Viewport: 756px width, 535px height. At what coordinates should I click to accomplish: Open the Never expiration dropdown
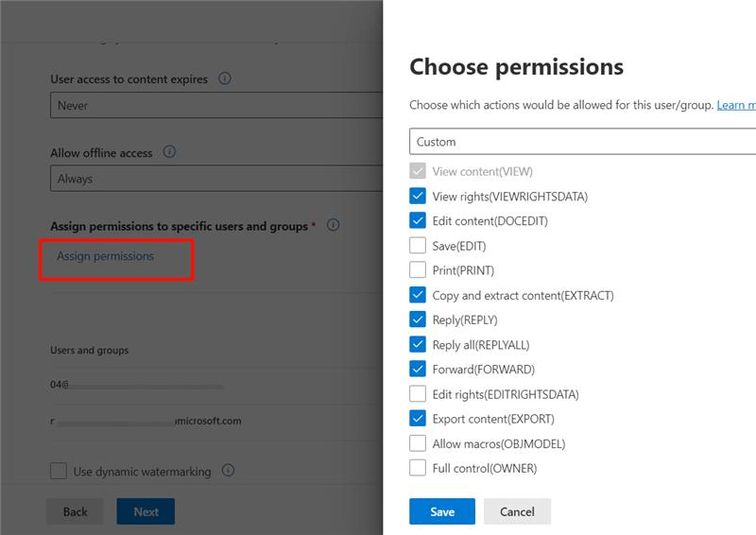(x=216, y=105)
